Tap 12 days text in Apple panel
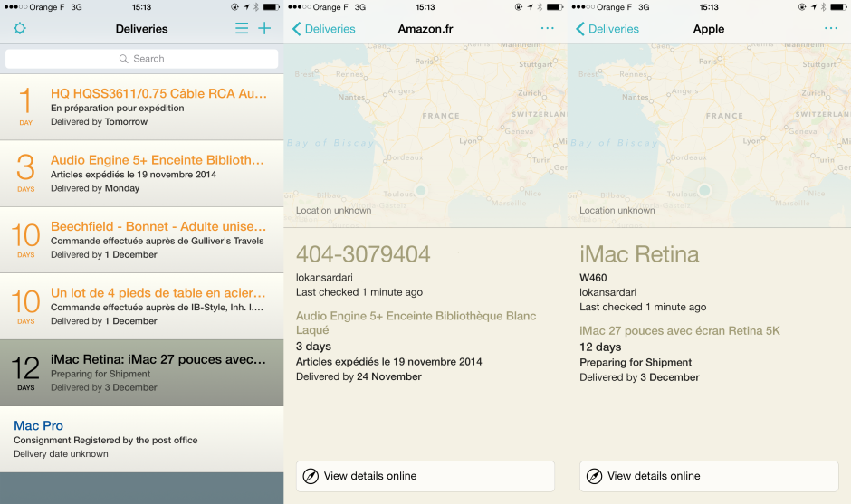 point(600,347)
